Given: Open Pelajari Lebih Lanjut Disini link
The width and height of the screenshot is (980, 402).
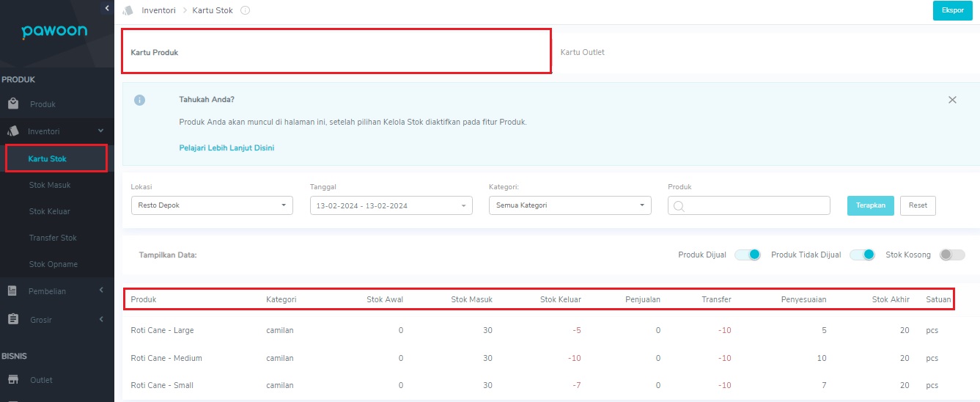Looking at the screenshot, I should [226, 147].
